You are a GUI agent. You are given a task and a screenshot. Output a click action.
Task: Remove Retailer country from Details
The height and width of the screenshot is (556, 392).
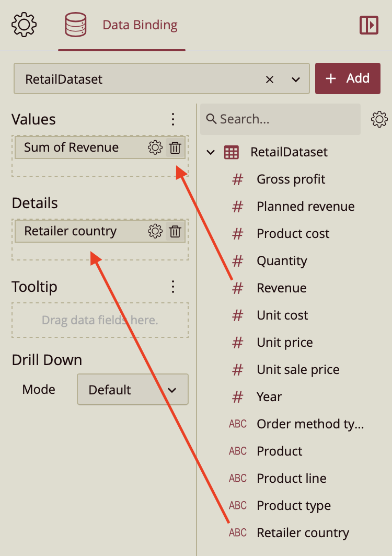176,232
